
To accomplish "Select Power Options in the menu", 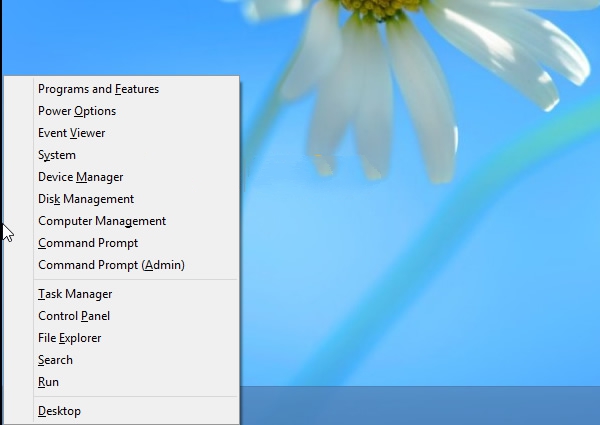I will pyautogui.click(x=77, y=111).
